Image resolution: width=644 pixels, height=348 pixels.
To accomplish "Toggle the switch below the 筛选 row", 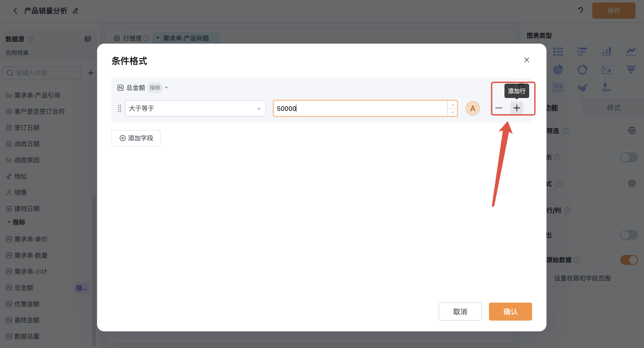I will 629,157.
